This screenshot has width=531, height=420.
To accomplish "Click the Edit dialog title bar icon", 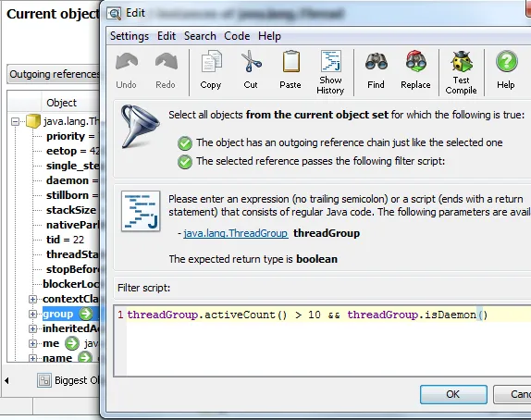I will (114, 14).
